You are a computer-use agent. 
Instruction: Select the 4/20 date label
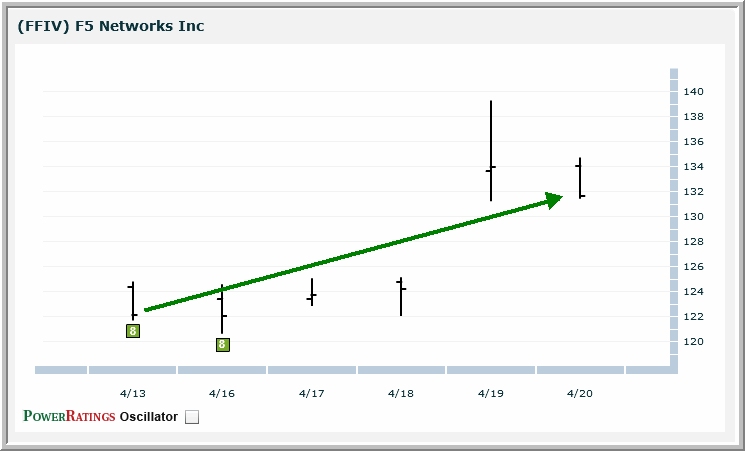tap(580, 393)
